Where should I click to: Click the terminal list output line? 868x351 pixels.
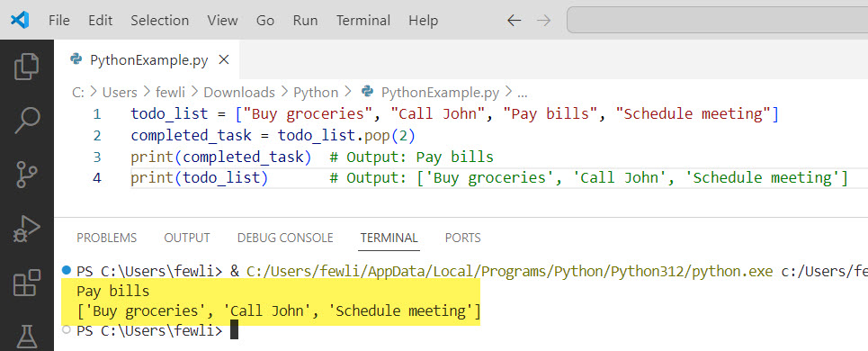pyautogui.click(x=279, y=311)
